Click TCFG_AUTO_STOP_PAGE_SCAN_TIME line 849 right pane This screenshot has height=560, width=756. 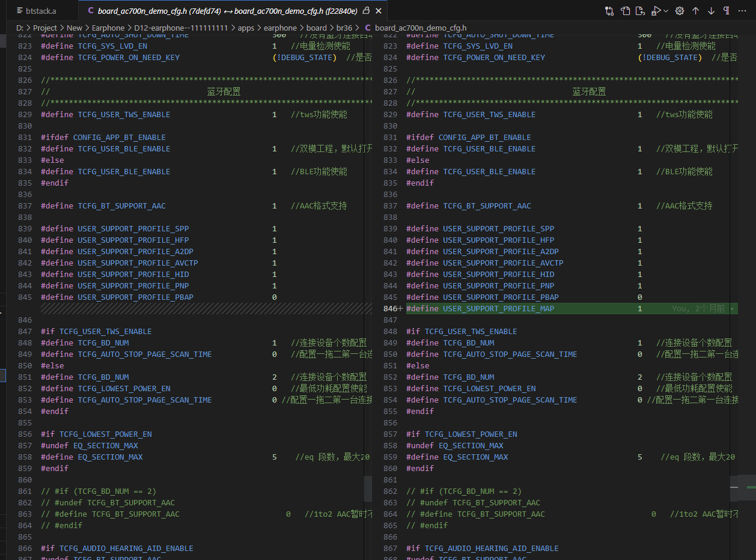coord(510,354)
